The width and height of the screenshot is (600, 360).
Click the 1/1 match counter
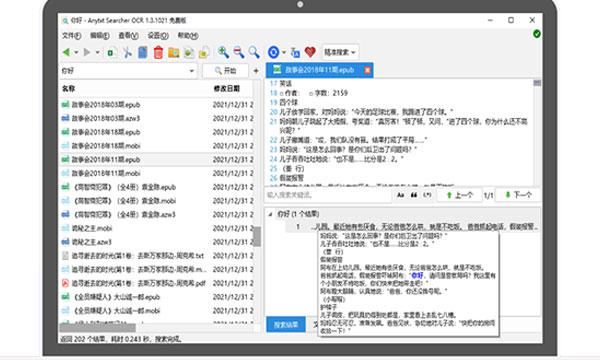point(488,195)
